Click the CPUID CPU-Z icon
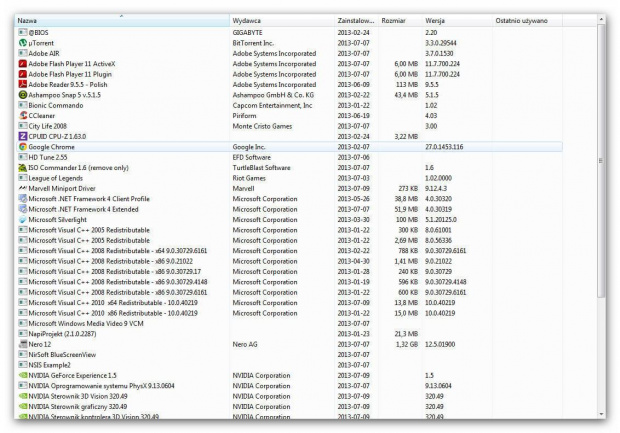This screenshot has width=620, height=433. point(23,136)
